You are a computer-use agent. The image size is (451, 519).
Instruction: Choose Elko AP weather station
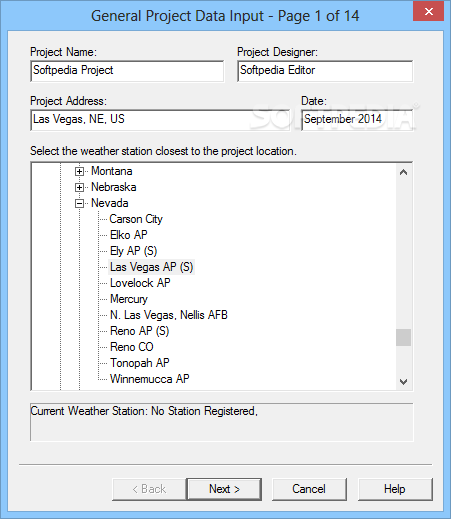(x=129, y=235)
